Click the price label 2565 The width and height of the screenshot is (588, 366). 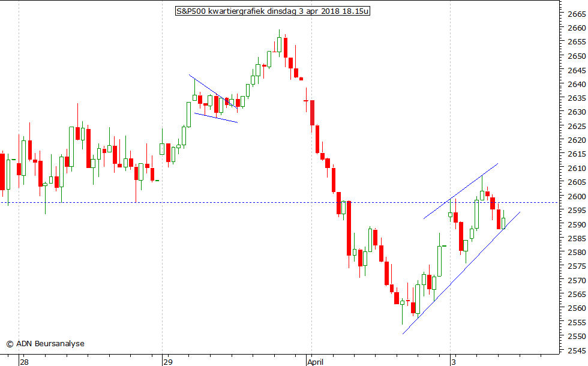click(577, 295)
